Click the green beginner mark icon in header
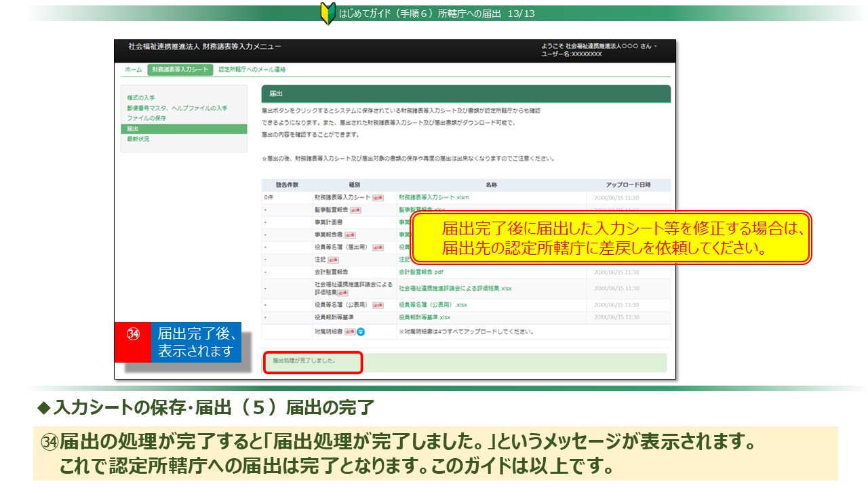This screenshot has height=488, width=868. (x=328, y=14)
